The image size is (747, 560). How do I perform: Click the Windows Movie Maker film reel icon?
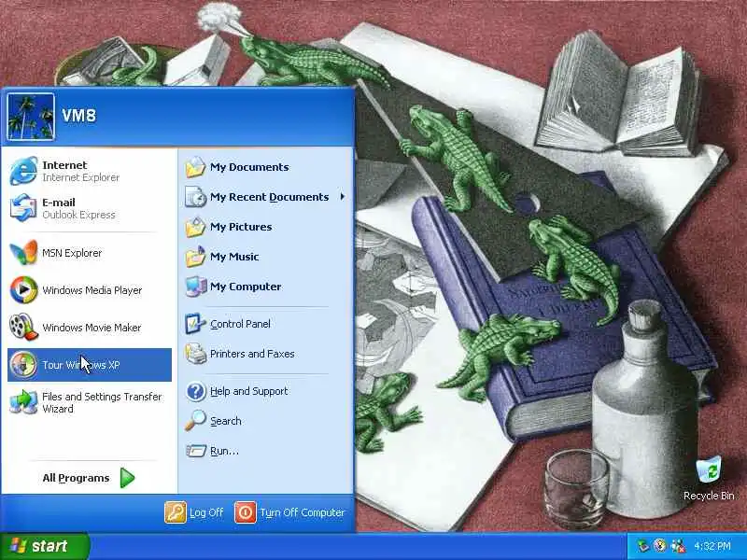pos(23,327)
